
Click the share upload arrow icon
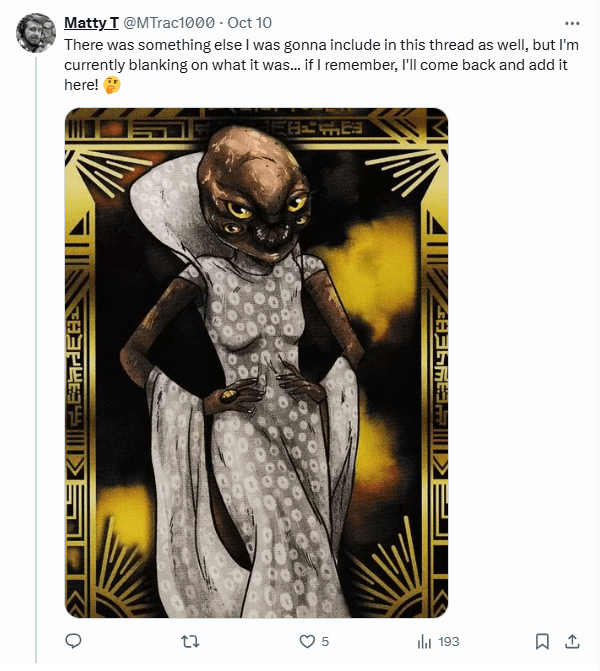[x=573, y=640]
